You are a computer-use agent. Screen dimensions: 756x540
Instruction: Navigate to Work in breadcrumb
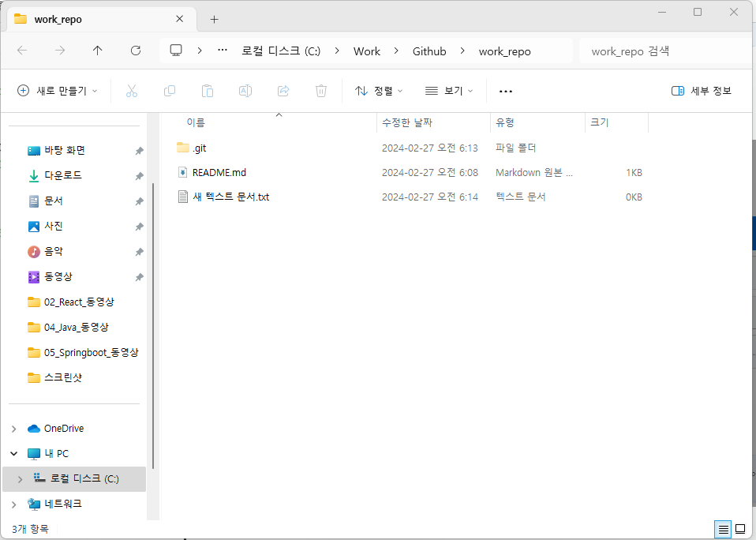tap(367, 51)
